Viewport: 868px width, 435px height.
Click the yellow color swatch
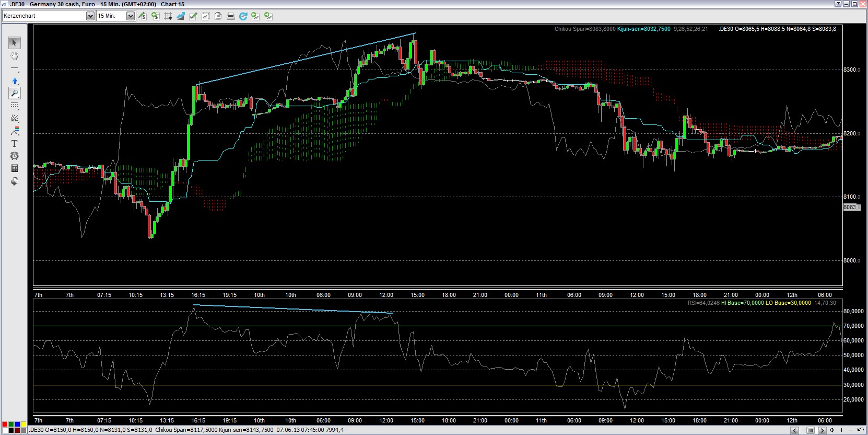(24, 424)
